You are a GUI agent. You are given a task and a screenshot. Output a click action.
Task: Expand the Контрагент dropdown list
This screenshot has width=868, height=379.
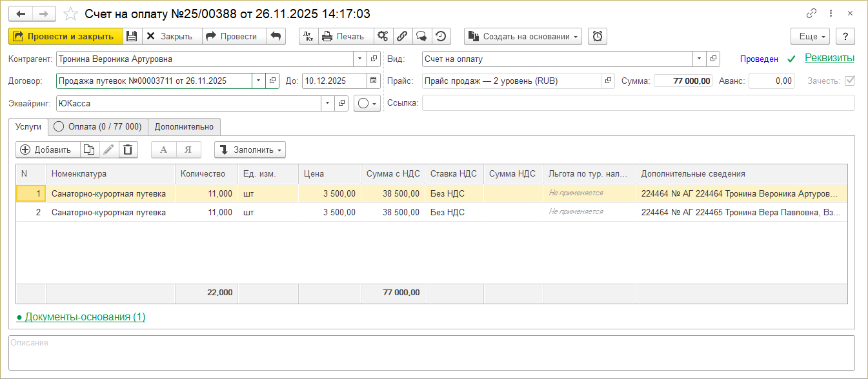pos(360,59)
